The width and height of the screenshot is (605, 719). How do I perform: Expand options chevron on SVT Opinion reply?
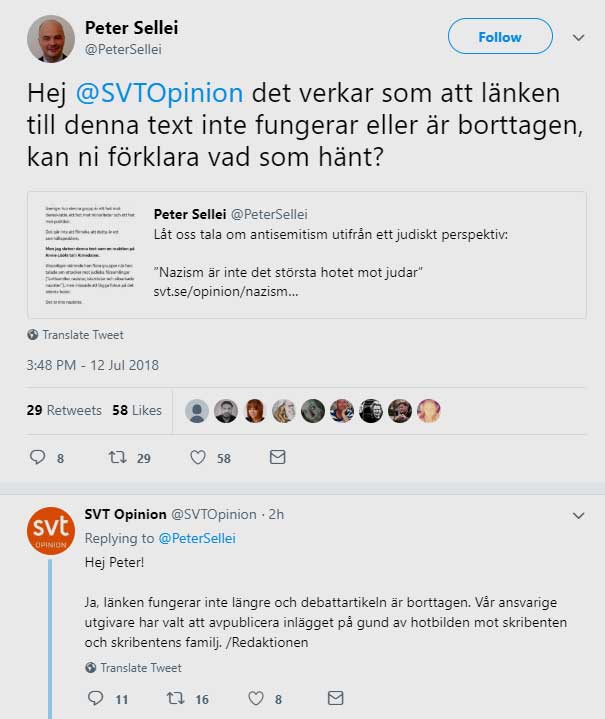(578, 515)
